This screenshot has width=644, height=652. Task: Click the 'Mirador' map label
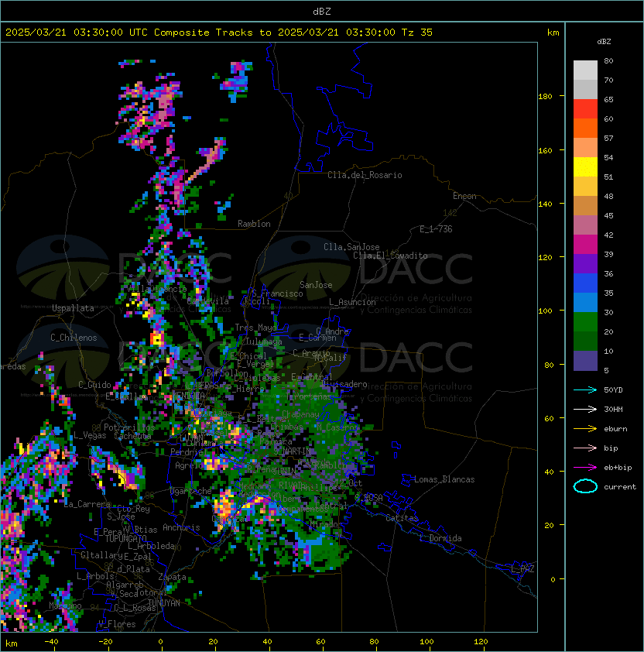327,524
